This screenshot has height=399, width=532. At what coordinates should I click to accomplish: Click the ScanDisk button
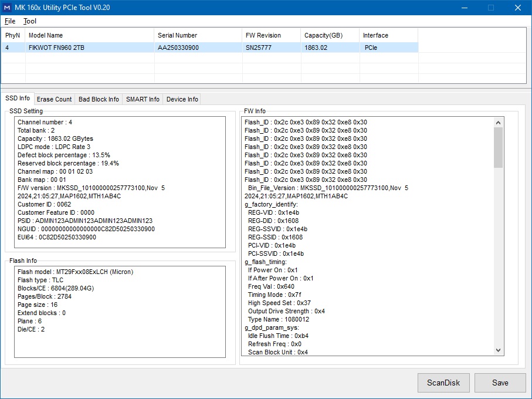pos(443,383)
